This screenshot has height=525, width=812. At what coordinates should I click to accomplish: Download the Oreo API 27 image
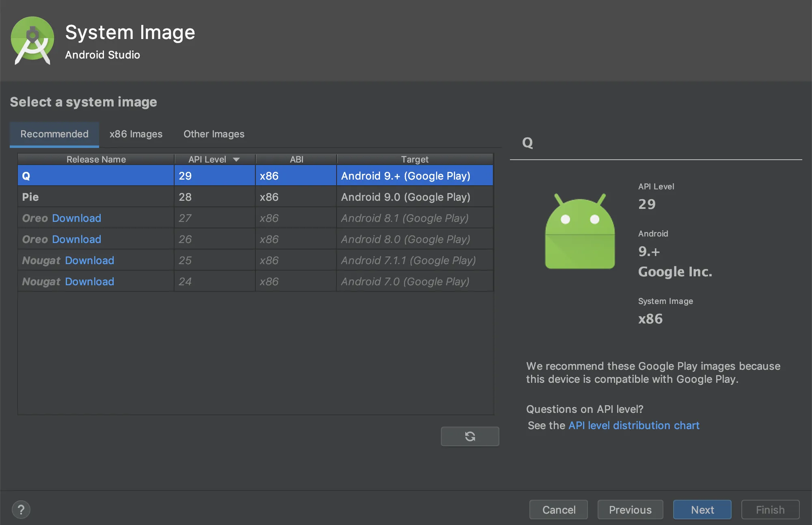pyautogui.click(x=76, y=218)
